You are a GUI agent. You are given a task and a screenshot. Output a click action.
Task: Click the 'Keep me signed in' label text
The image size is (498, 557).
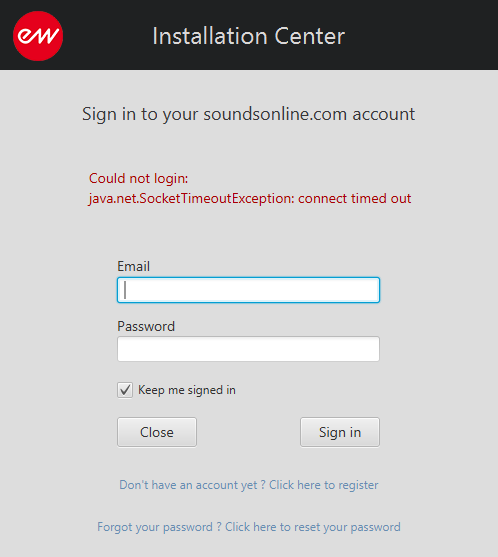click(187, 390)
